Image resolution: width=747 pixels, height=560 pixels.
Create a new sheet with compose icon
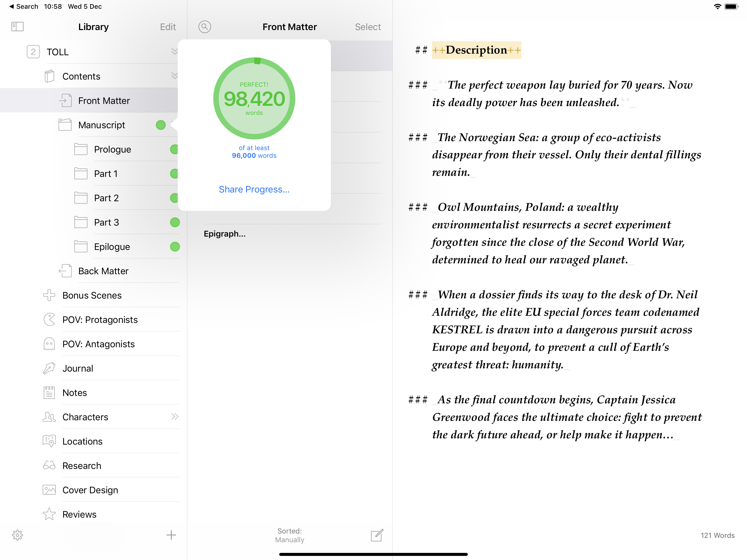coord(377,535)
